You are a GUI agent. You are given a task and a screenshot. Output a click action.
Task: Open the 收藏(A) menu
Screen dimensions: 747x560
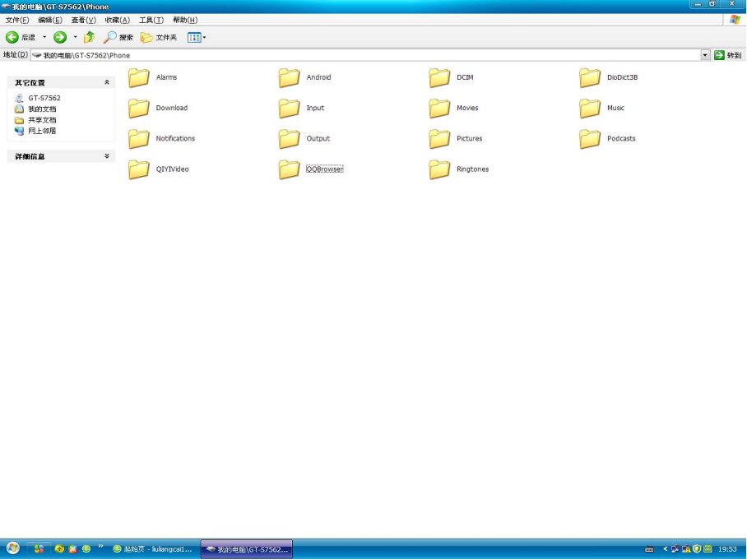coord(117,20)
